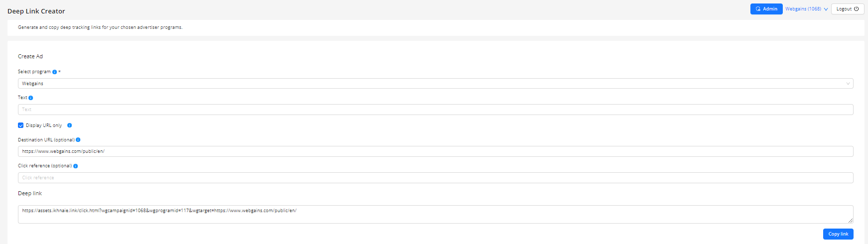Screen dimensions: 868x244
Task: Click the info icon next to Text label
Action: (x=31, y=98)
